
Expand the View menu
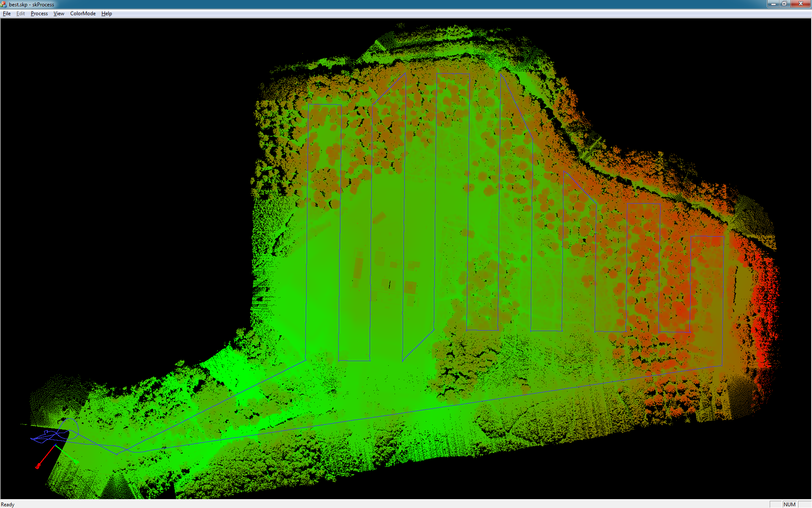59,14
